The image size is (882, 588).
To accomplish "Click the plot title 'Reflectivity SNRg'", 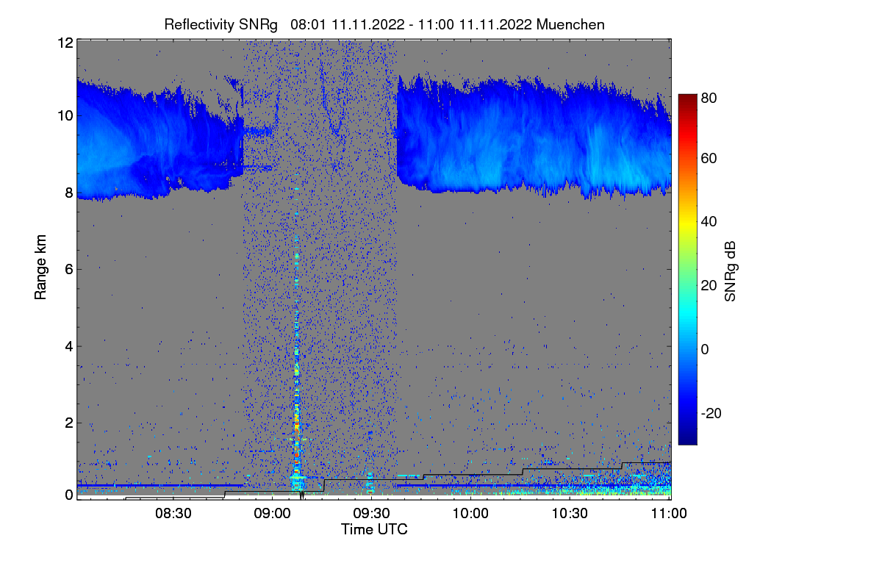I will coord(221,24).
